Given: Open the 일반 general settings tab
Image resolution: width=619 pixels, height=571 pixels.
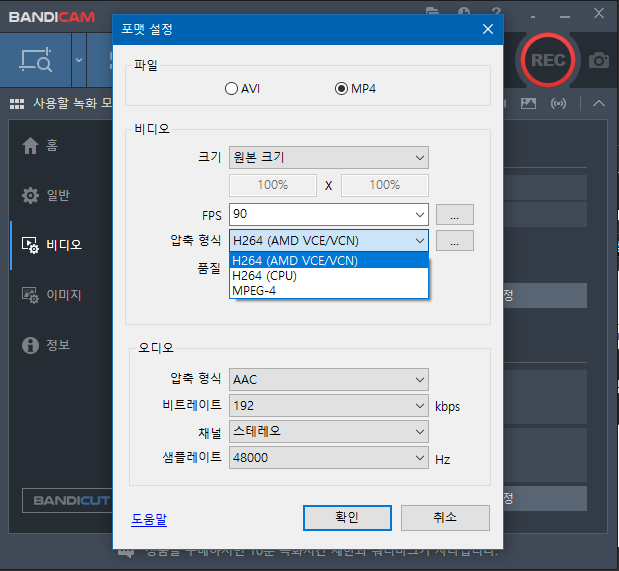Looking at the screenshot, I should (46, 195).
